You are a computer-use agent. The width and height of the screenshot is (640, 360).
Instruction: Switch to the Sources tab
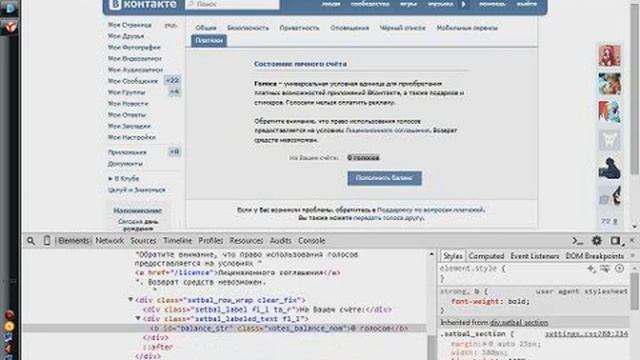pos(143,241)
